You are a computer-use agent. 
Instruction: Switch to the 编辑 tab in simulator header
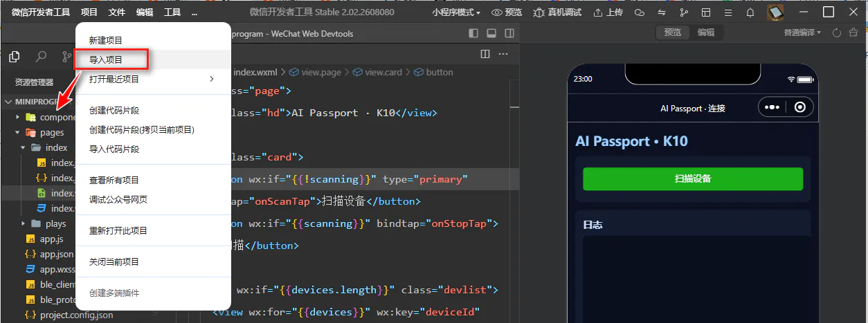point(706,33)
